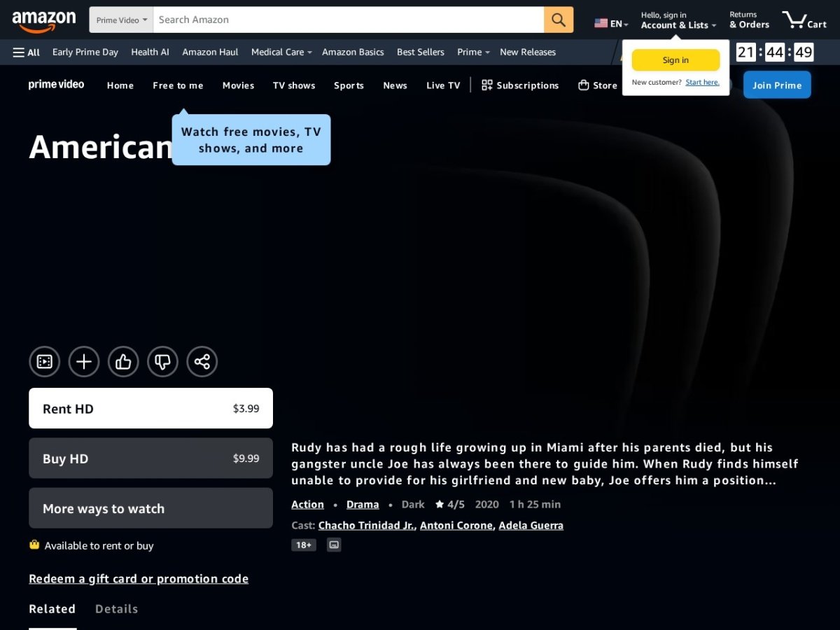Open New Releases link
This screenshot has height=630, width=840.
(x=528, y=52)
